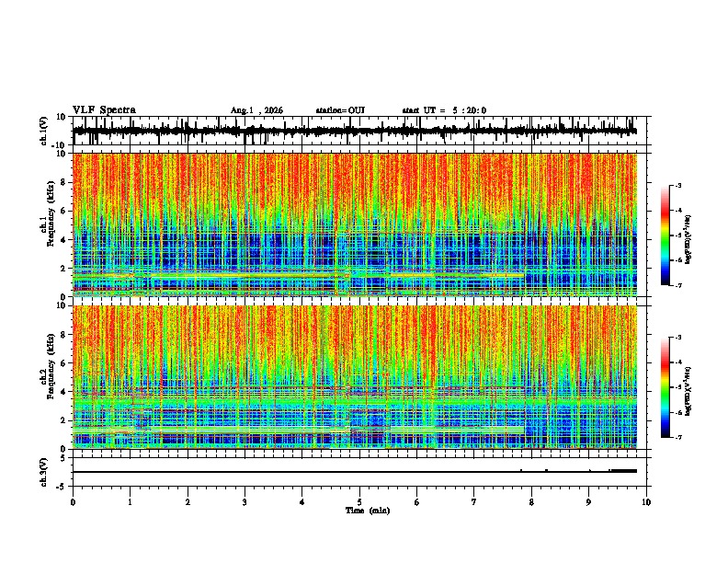
Task: Click the "start UT = 5 :20: 0" label
Action: [444, 110]
